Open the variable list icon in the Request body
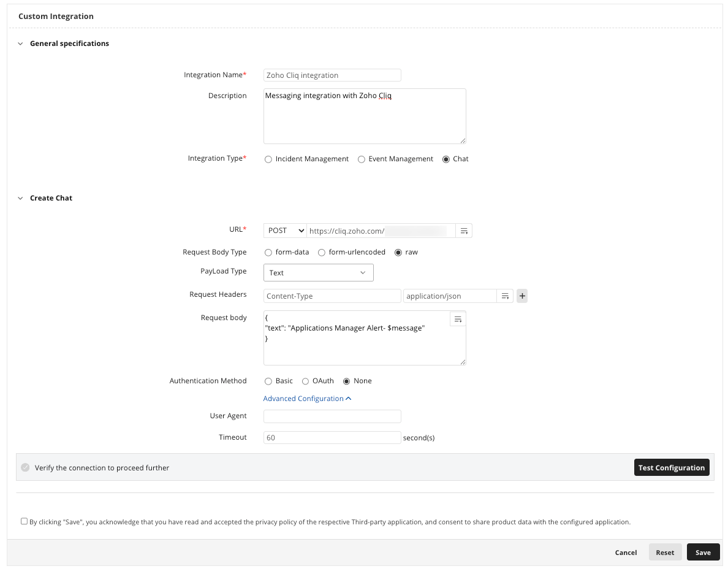 click(x=458, y=320)
